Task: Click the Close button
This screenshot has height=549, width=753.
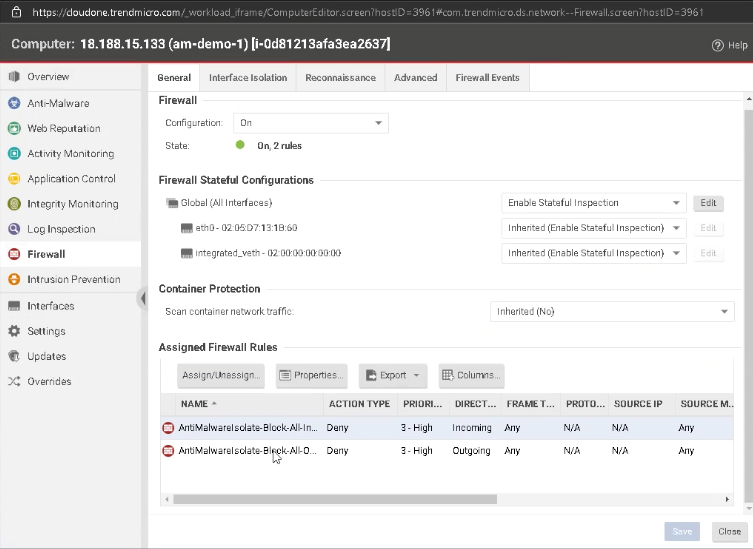Action: tap(729, 531)
